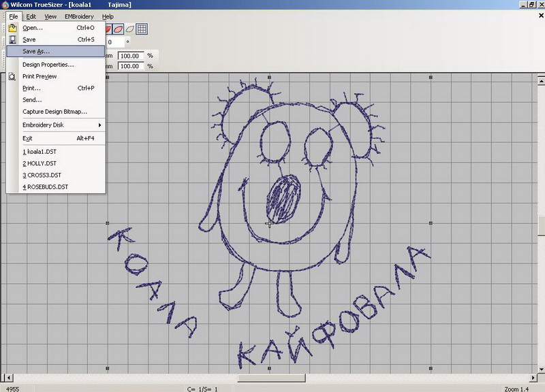Click the yellow folder Open icon
545x392 pixels.
tap(12, 28)
